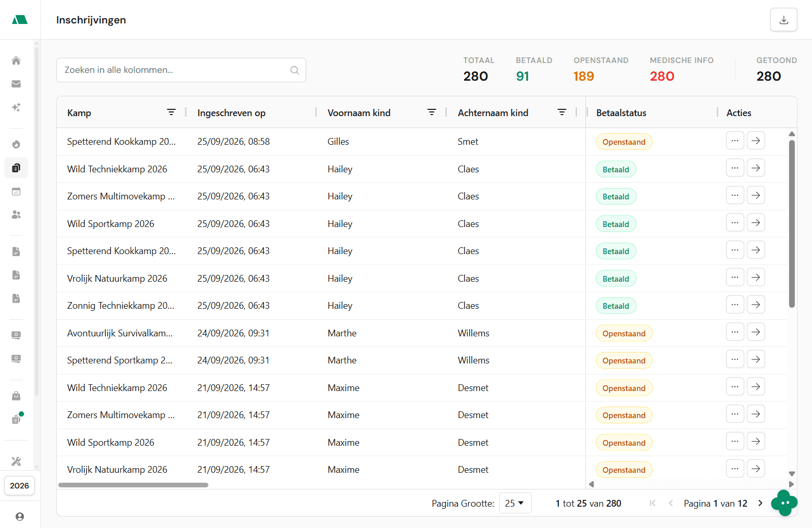
Task: Open the flame icon in sidebar
Action: tap(16, 144)
